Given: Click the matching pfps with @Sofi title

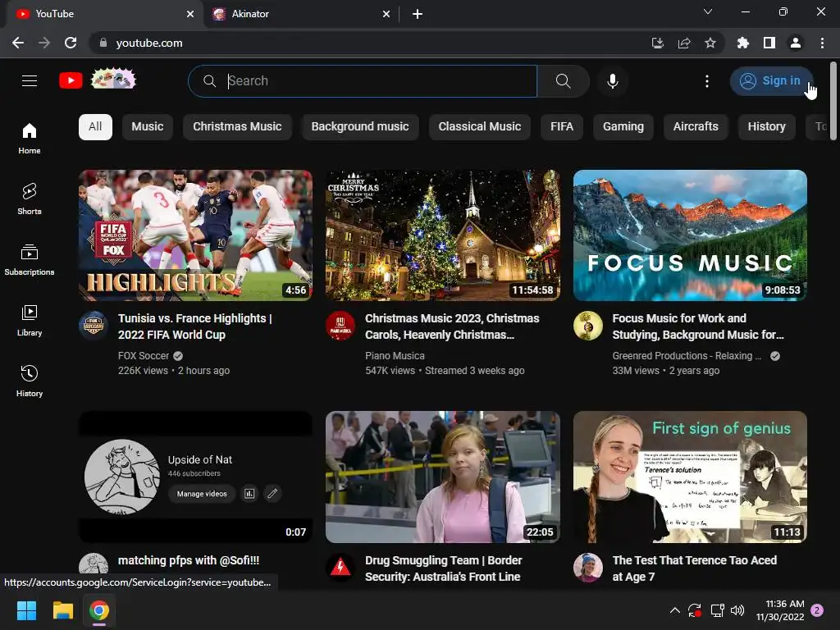Looking at the screenshot, I should tap(189, 560).
